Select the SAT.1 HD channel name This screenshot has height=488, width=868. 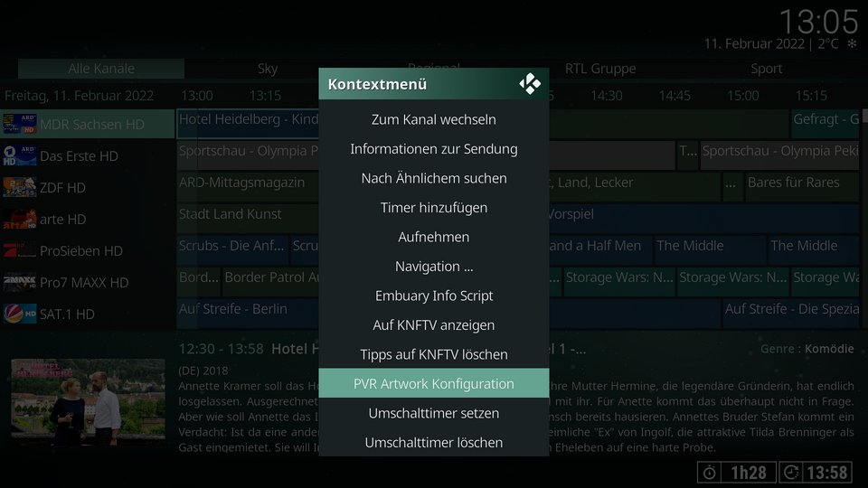pyautogui.click(x=67, y=314)
